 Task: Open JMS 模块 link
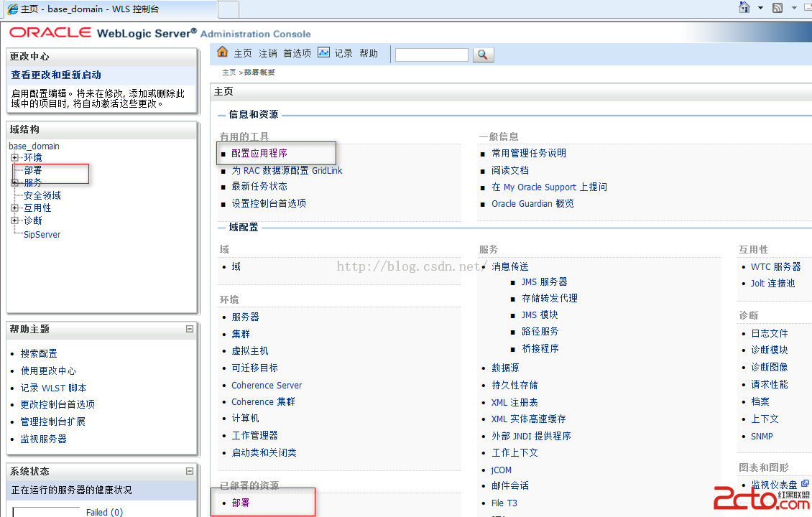(x=540, y=315)
